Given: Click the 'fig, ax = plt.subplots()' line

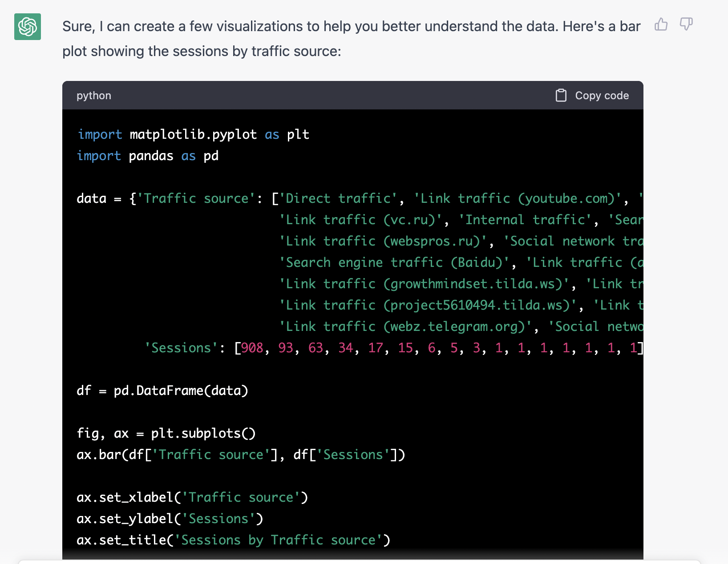Looking at the screenshot, I should [166, 433].
